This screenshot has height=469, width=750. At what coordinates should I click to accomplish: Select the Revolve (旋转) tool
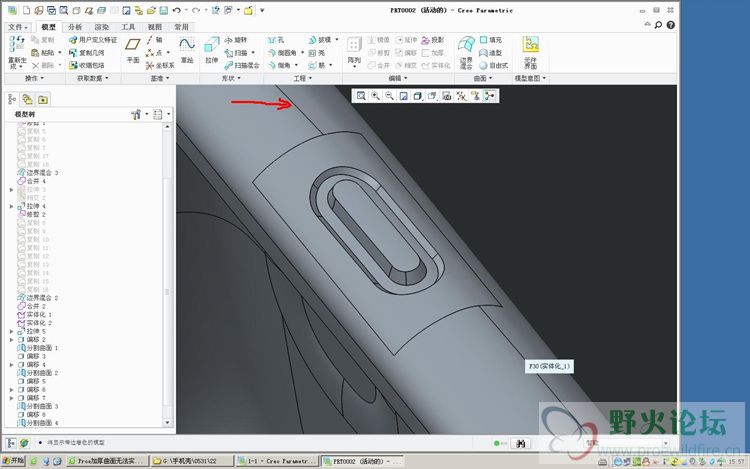click(236, 40)
